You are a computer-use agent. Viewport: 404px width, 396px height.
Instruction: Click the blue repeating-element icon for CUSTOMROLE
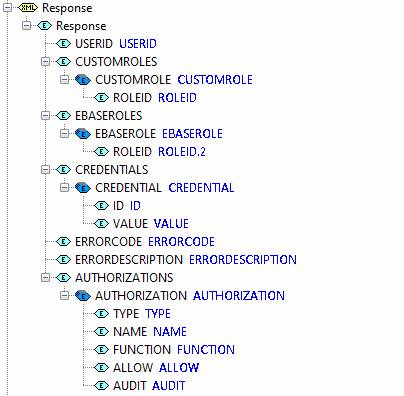click(83, 80)
